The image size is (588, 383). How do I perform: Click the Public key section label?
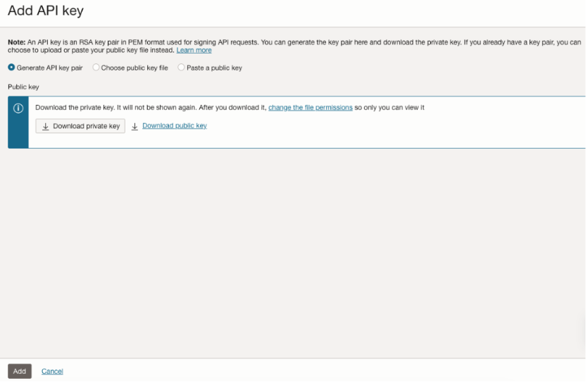coord(23,87)
